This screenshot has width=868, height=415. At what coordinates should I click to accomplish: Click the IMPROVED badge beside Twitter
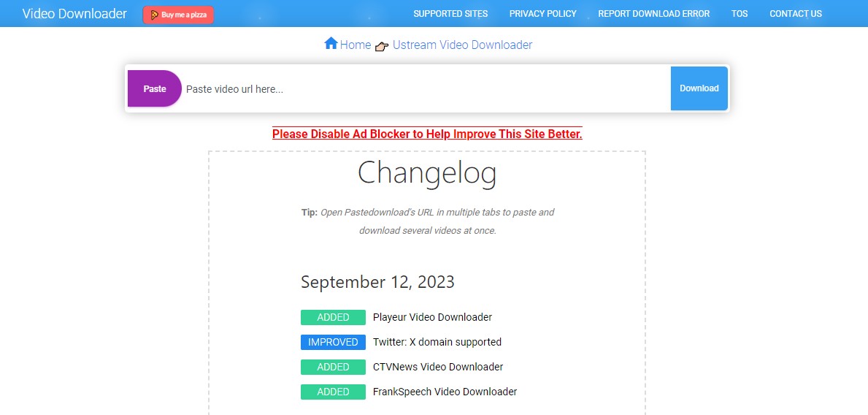pos(333,342)
